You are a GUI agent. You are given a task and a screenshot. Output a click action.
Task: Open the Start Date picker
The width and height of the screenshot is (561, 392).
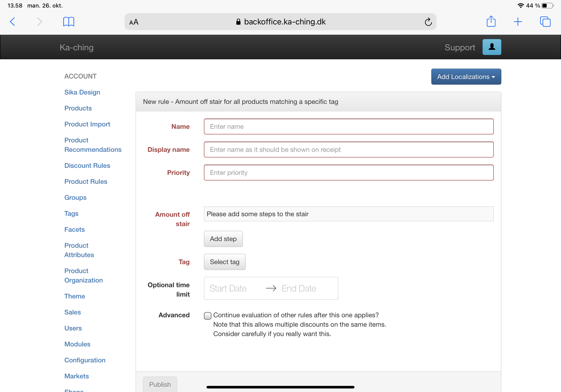(x=228, y=288)
